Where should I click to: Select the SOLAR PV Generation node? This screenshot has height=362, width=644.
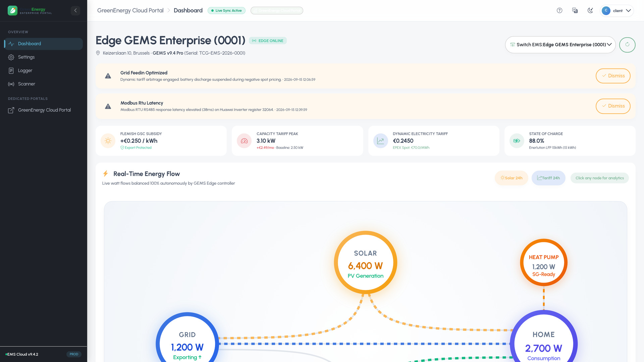click(x=366, y=262)
